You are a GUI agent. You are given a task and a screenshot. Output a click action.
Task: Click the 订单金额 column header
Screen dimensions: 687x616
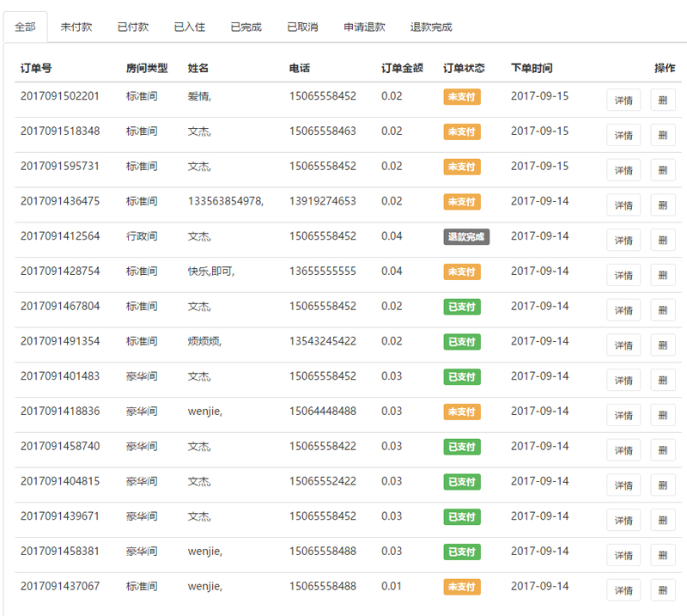[x=402, y=68]
